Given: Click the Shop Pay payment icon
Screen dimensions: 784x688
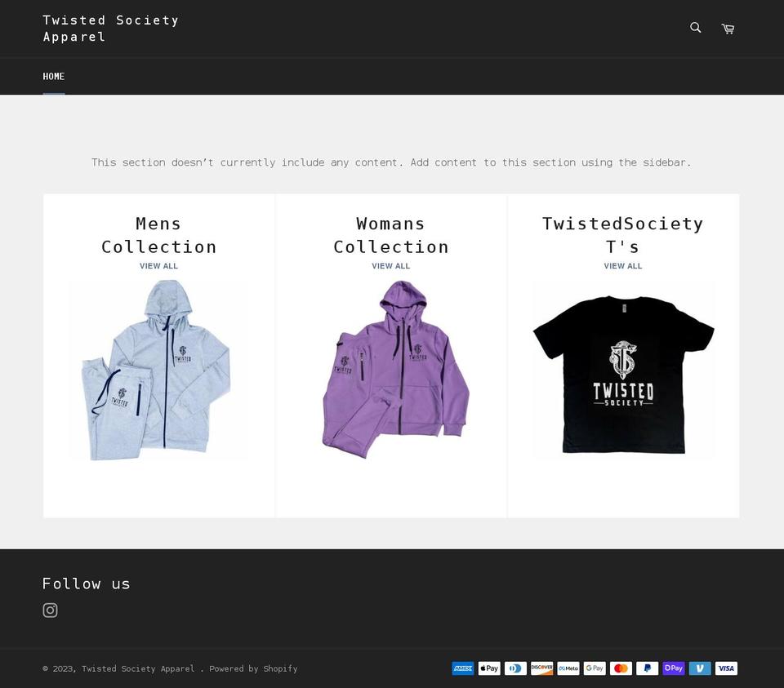Looking at the screenshot, I should pyautogui.click(x=674, y=668).
